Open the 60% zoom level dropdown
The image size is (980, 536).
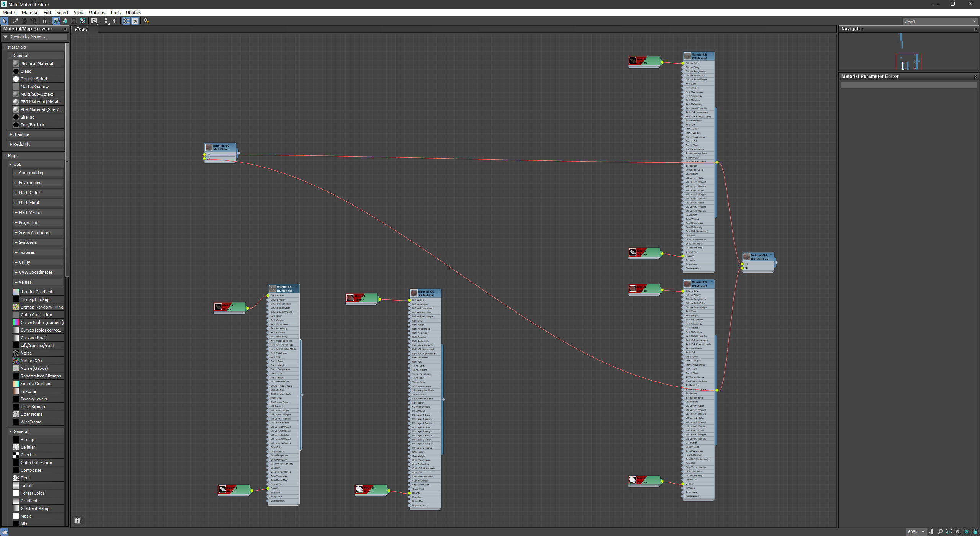click(x=923, y=532)
